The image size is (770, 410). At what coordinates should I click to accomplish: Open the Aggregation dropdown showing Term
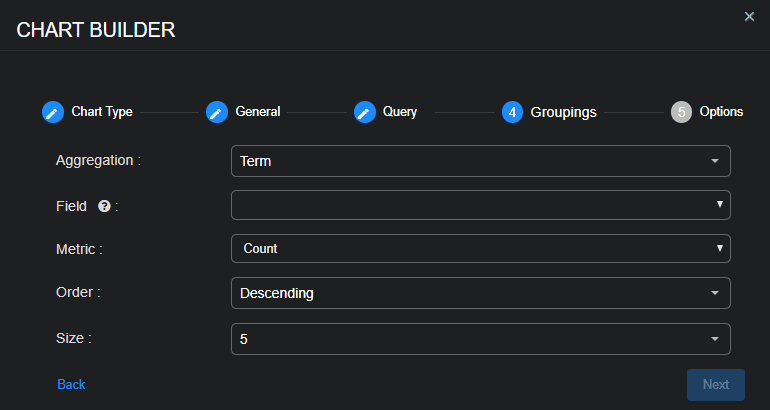click(480, 161)
